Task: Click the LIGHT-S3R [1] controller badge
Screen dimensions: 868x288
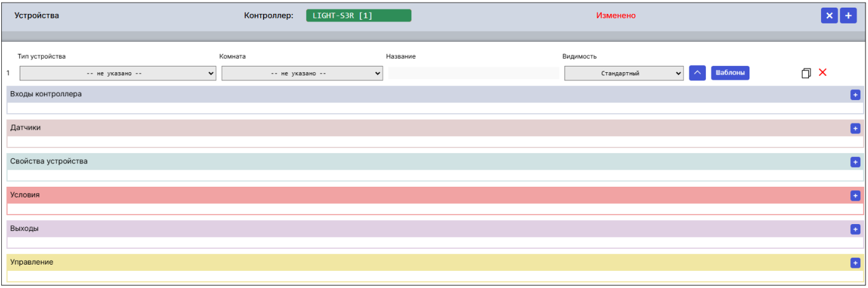Action: click(x=358, y=16)
